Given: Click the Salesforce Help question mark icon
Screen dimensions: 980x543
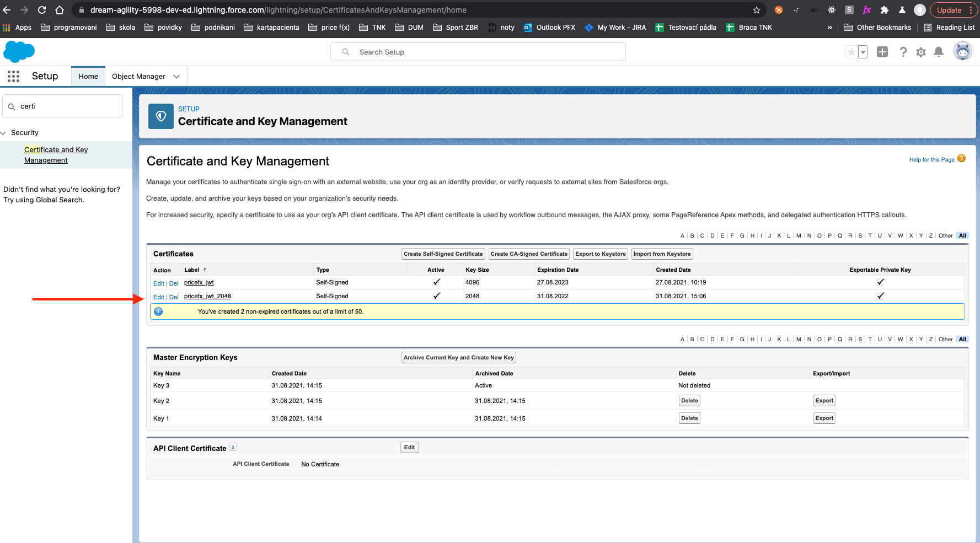Looking at the screenshot, I should click(x=903, y=52).
